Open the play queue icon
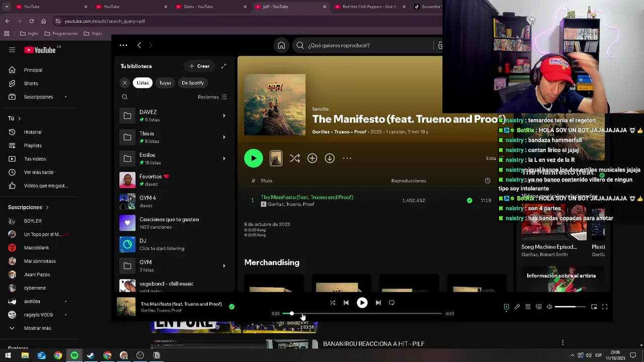644x362 pixels. point(528,307)
